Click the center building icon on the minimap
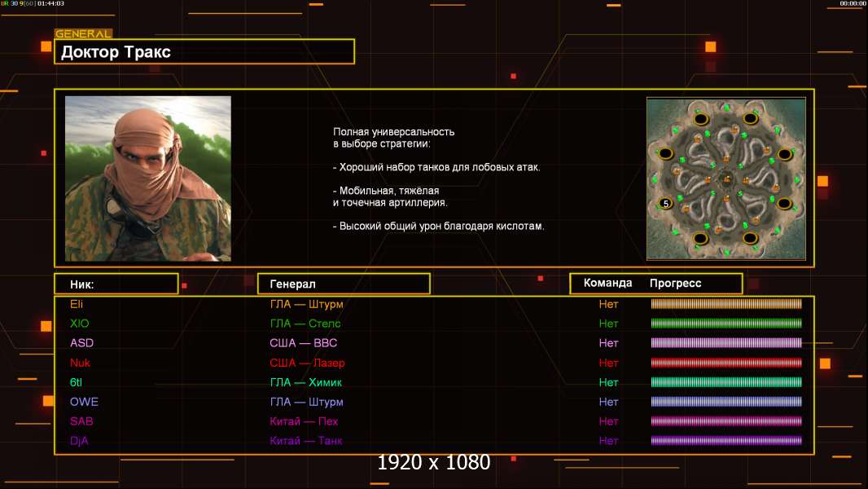Image resolution: width=868 pixels, height=489 pixels. 726,178
